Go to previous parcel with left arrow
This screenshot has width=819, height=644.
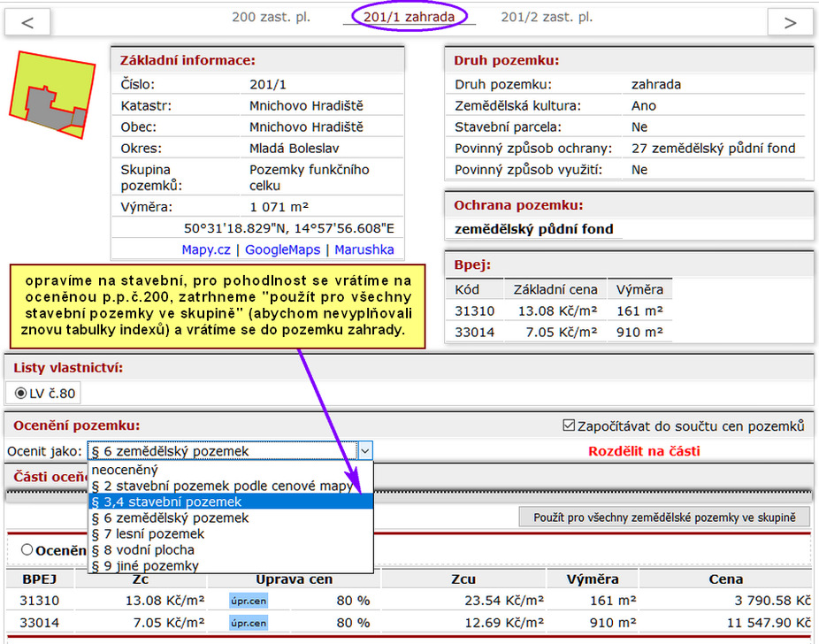pyautogui.click(x=27, y=22)
